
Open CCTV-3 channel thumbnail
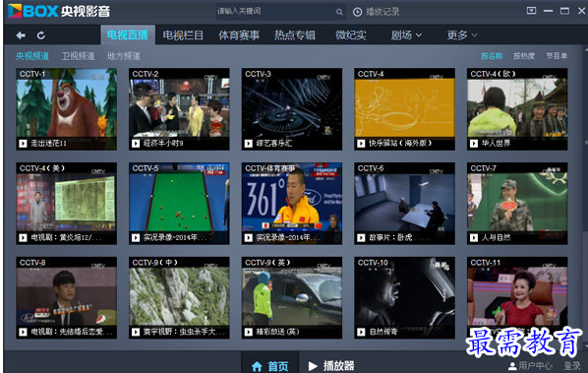(292, 109)
